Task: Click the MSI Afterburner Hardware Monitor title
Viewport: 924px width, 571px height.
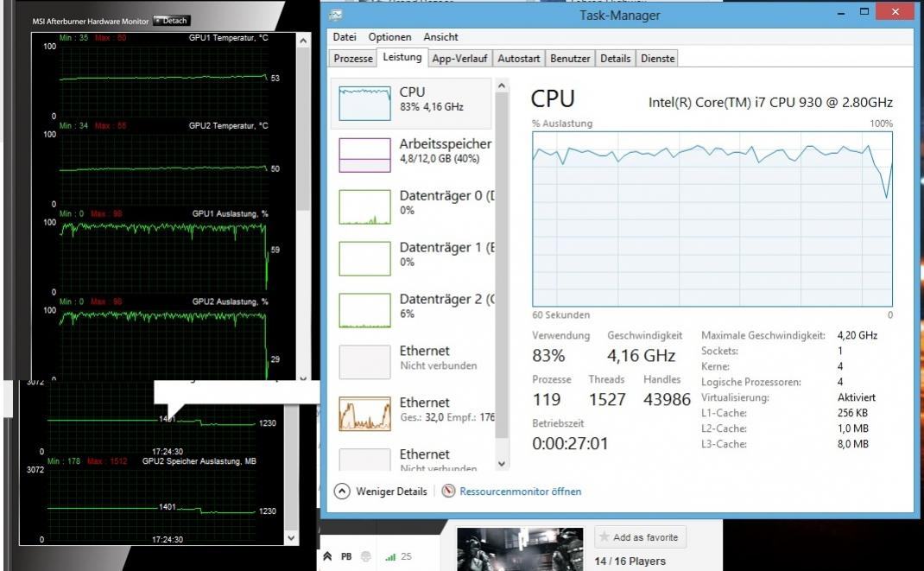Action: pos(90,22)
